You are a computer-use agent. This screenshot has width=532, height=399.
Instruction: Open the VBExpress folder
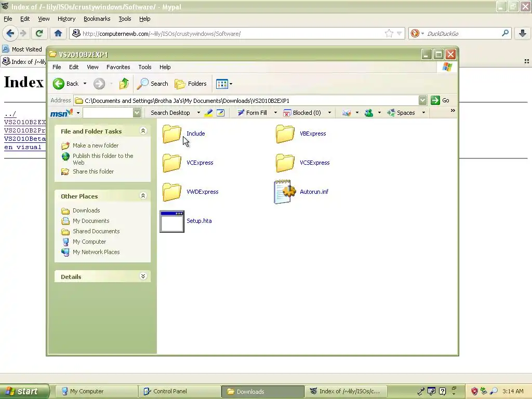301,134
